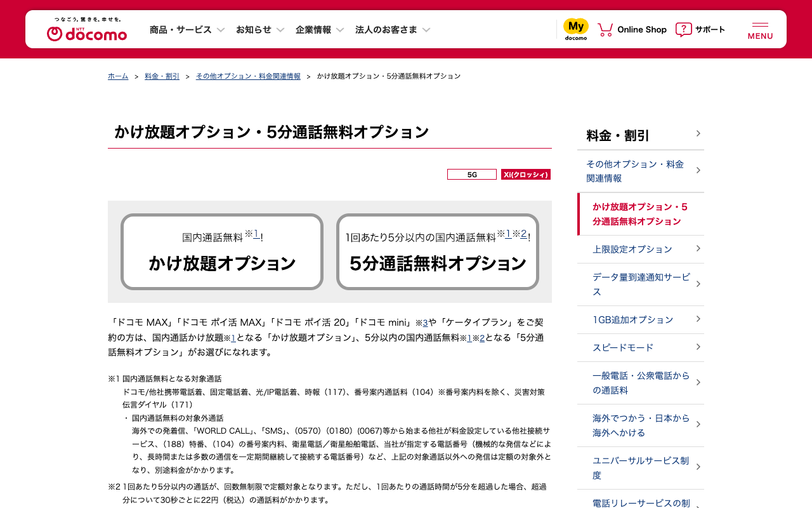Click the 国内通話無料の対象外通話 bullet text
Viewport: 812px width, 508px height.
point(178,418)
